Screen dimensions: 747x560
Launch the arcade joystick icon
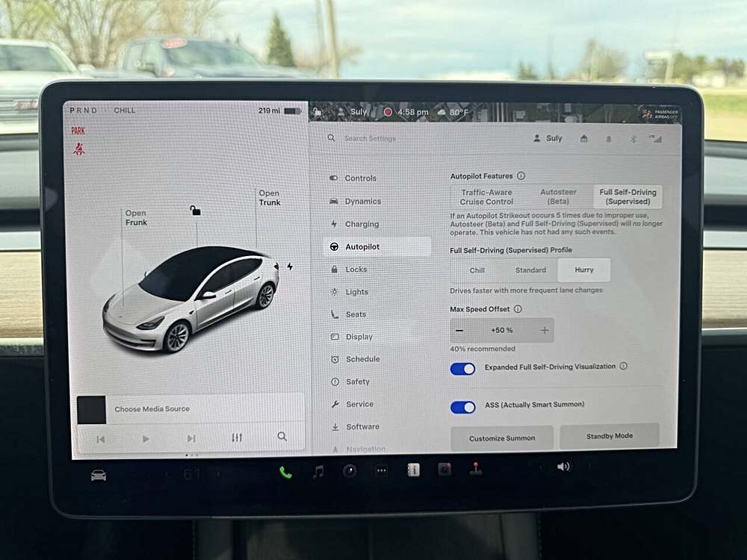click(x=475, y=469)
